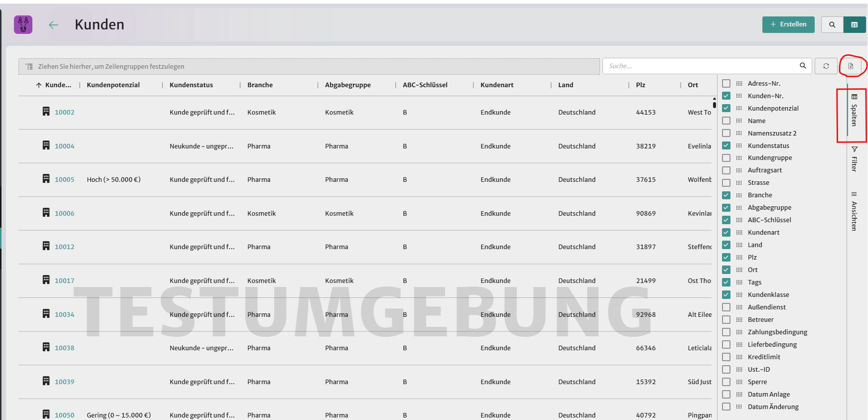
Task: Enable the Kundengruppe column checkbox
Action: tap(726, 158)
